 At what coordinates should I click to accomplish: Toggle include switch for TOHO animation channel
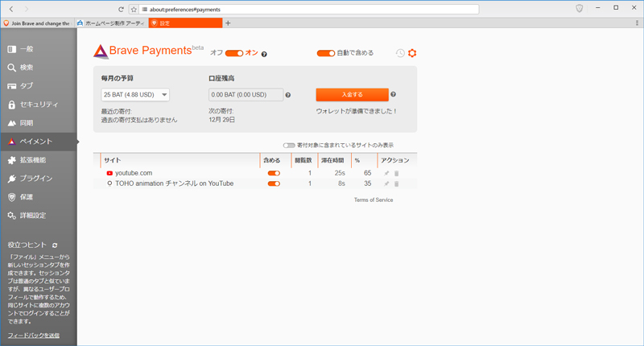274,183
